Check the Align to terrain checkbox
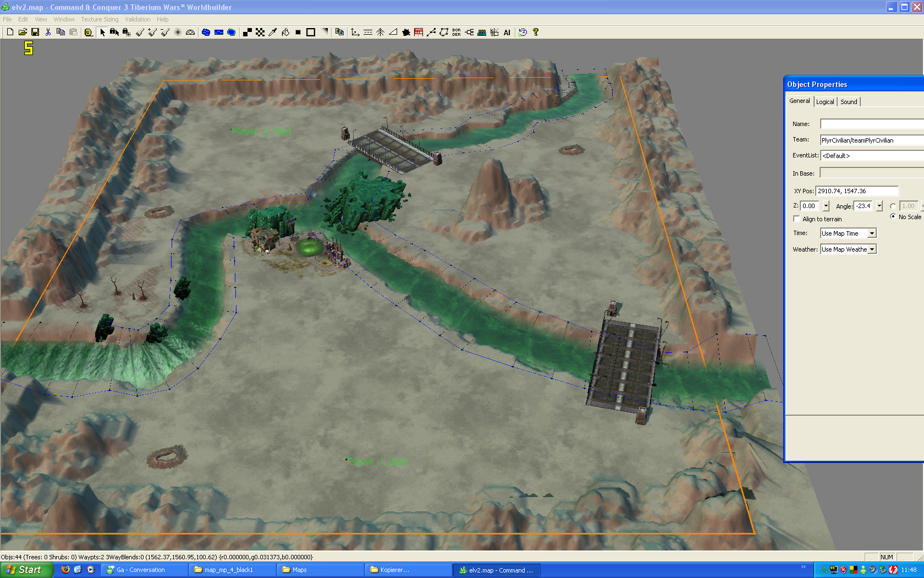Viewport: 924px width, 578px height. click(796, 219)
